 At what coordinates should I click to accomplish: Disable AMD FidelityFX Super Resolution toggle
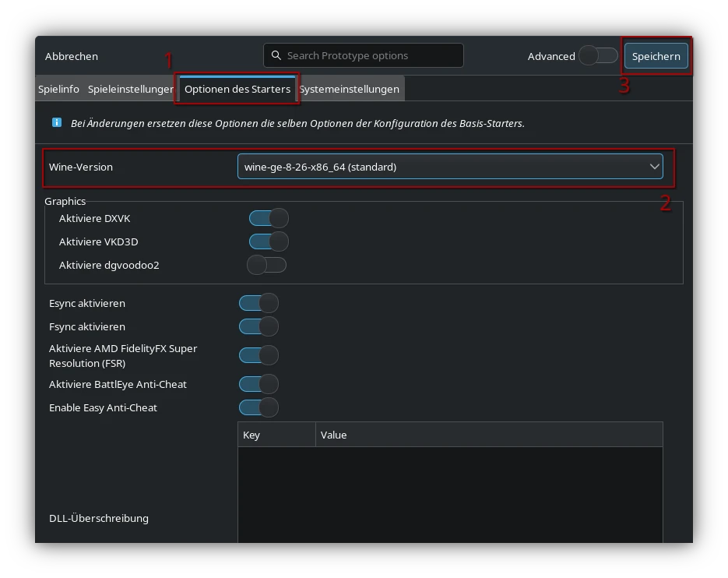pyautogui.click(x=258, y=355)
